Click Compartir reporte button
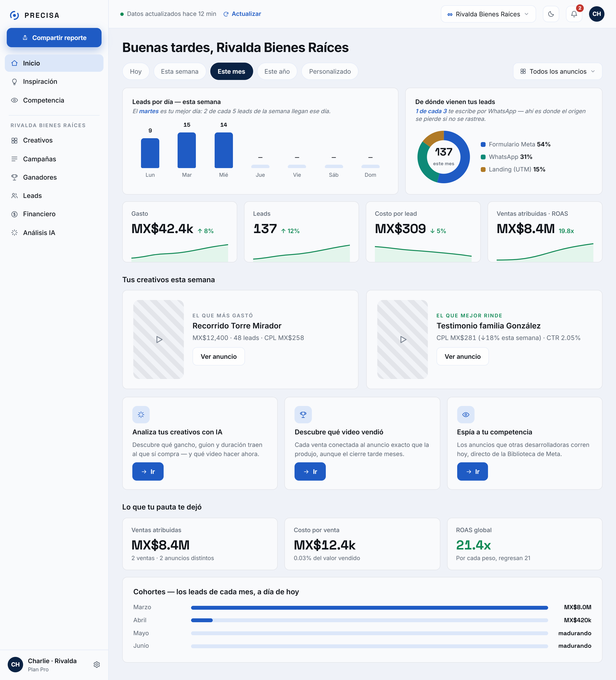 click(x=54, y=38)
